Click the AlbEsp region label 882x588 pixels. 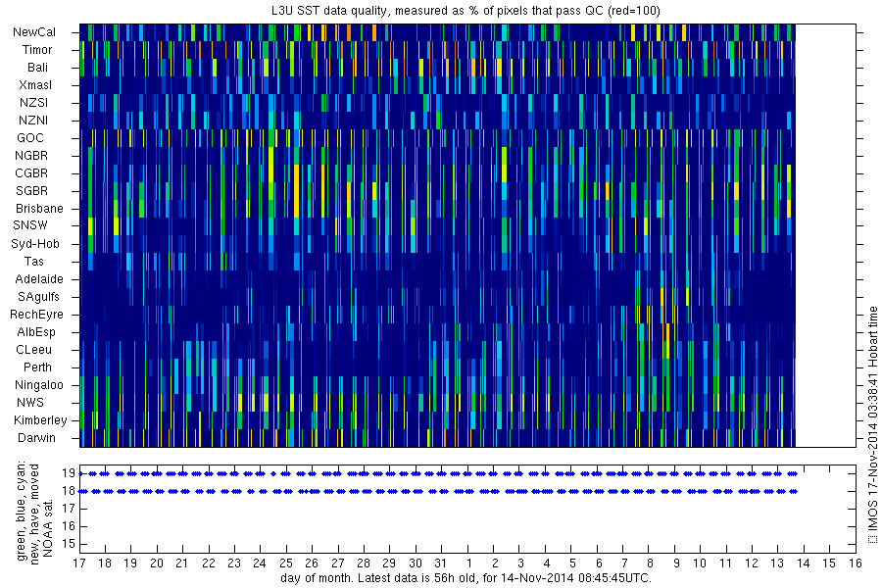pyautogui.click(x=36, y=332)
